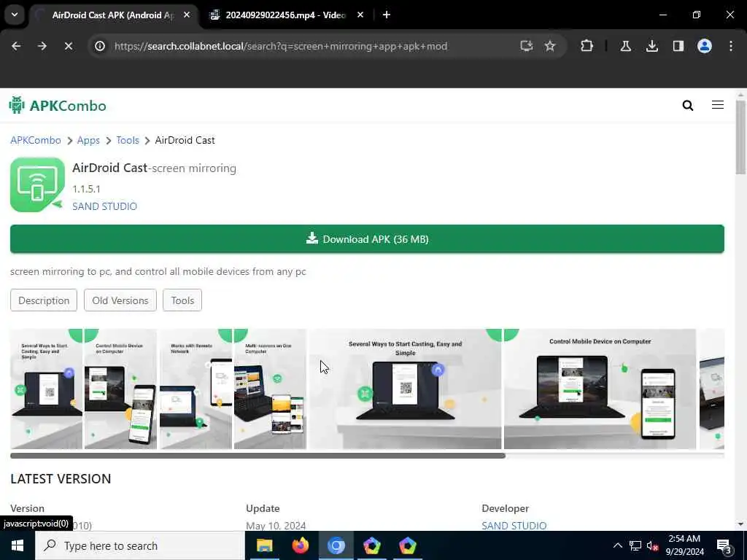
Task: Open the Windows Start menu
Action: coord(18,545)
